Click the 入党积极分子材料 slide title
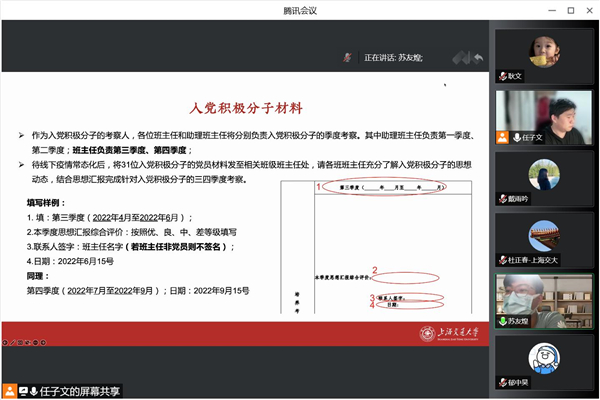Screen dimensions: 600x400 [x=245, y=107]
